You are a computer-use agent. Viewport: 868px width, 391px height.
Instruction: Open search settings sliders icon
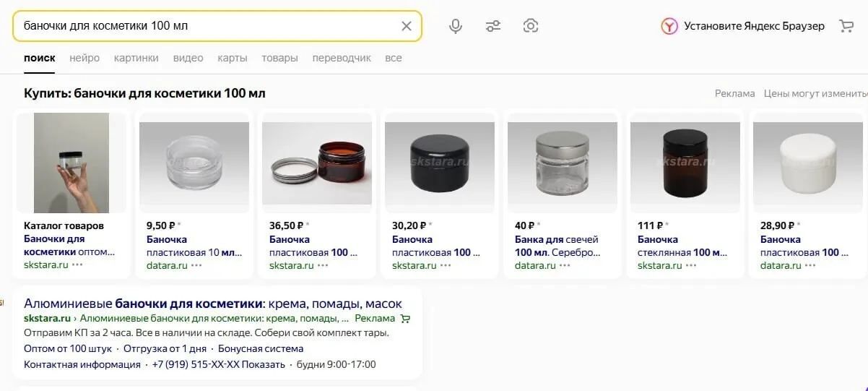point(493,26)
